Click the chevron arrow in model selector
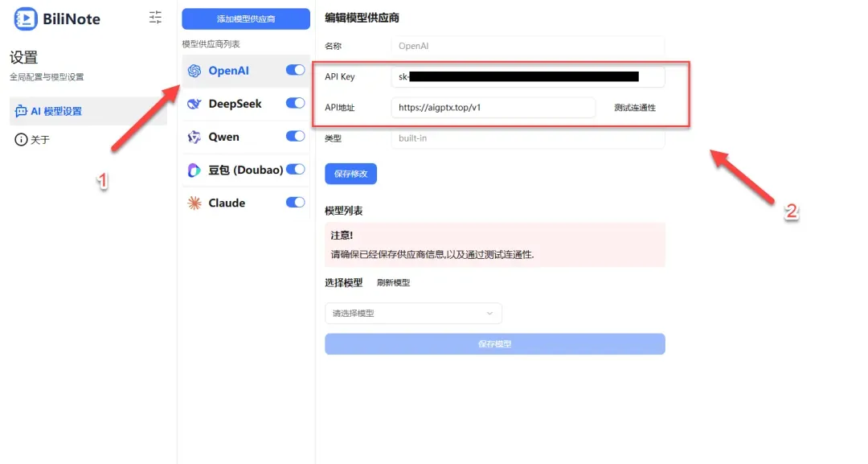Screen dimensions: 868x464 (489, 314)
